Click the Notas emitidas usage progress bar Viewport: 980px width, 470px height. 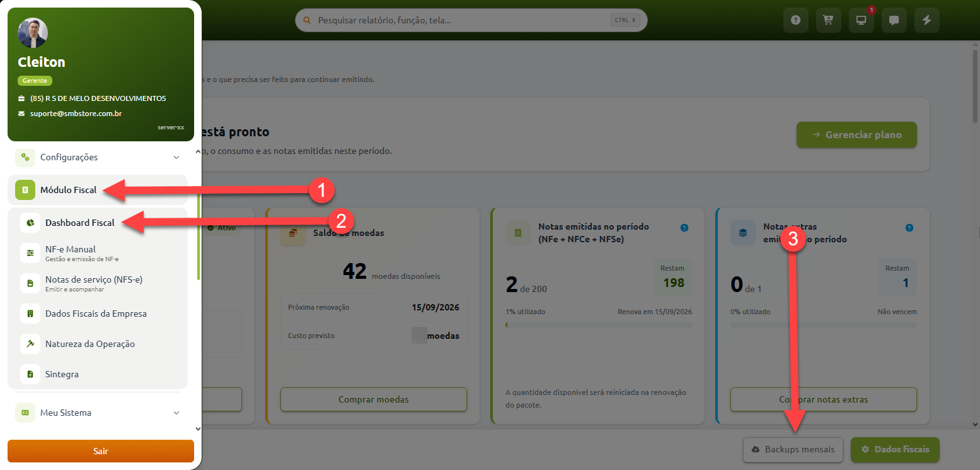click(599, 325)
